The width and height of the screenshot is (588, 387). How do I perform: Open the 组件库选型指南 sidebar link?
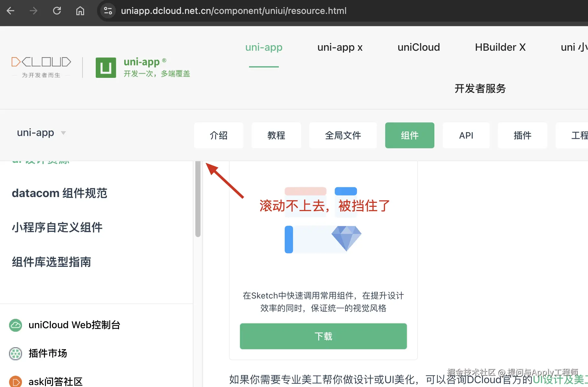pyautogui.click(x=52, y=262)
